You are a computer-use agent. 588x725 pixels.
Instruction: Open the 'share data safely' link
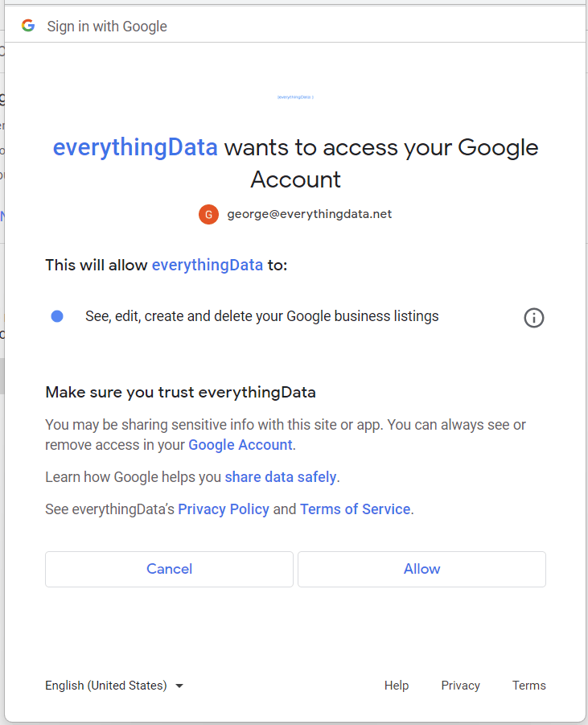coord(280,477)
